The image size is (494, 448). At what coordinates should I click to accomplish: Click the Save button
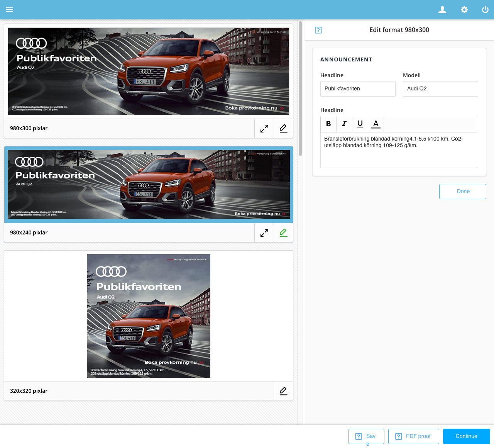[366, 436]
